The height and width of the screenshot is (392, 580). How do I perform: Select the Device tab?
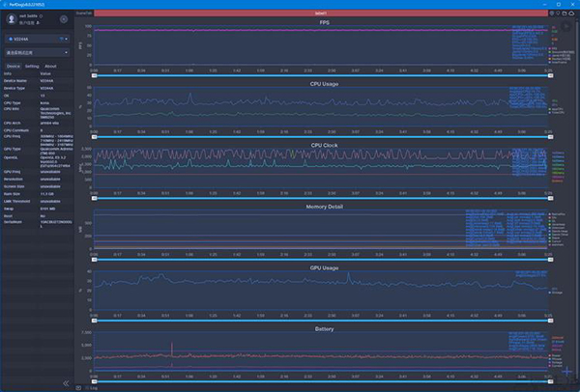click(13, 66)
